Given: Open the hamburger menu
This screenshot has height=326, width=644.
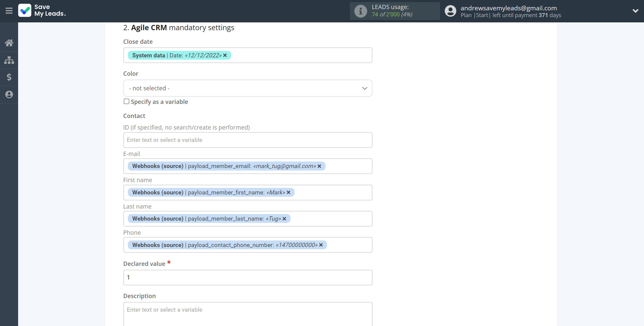Looking at the screenshot, I should click(9, 11).
